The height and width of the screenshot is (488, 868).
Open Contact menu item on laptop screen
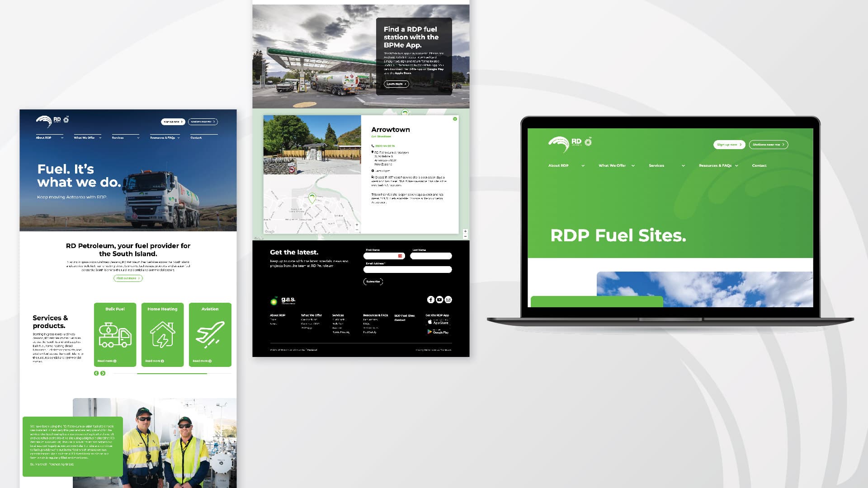[759, 166]
